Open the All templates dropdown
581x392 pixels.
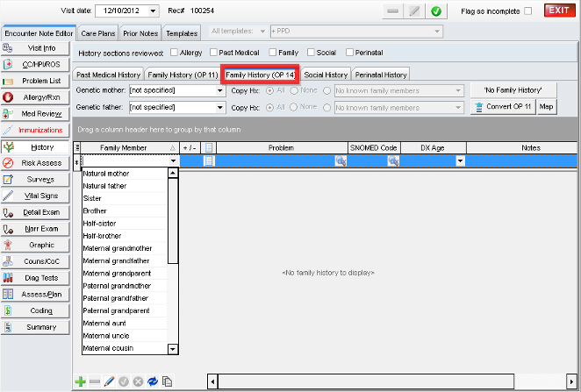pos(262,32)
